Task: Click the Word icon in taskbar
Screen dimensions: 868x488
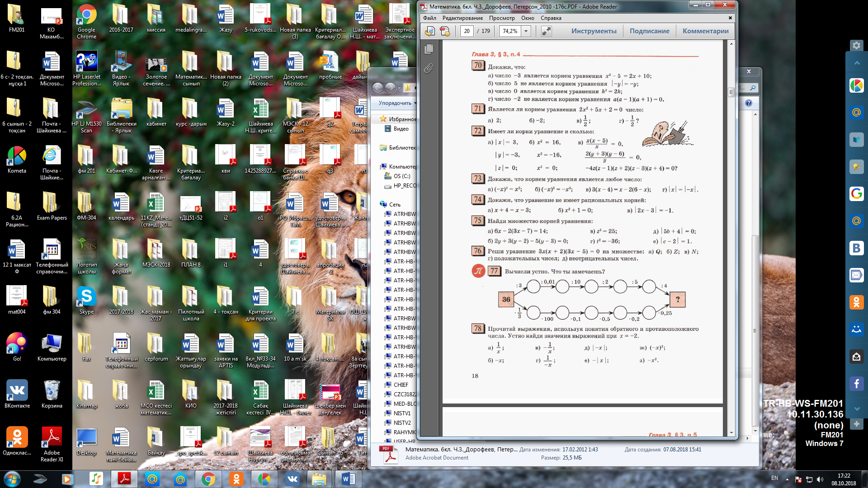Action: coord(348,479)
